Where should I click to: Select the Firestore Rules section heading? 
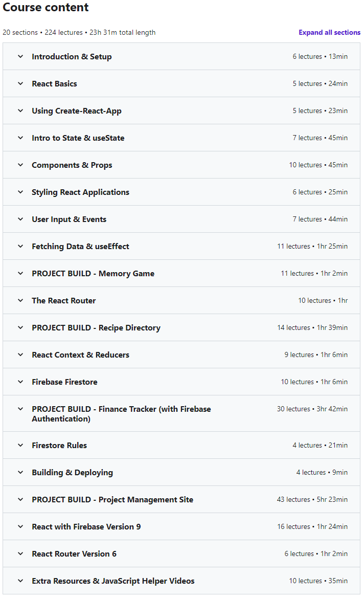coord(59,445)
